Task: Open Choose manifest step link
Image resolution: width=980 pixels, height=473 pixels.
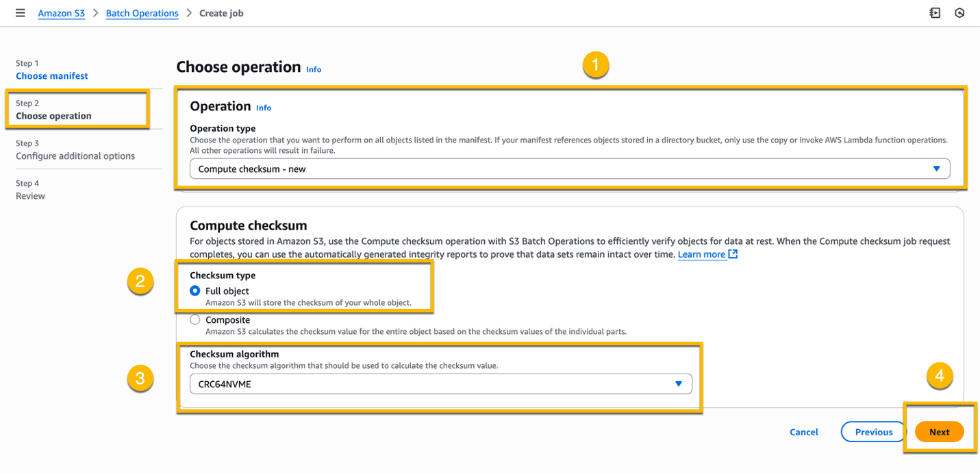Action: pyautogui.click(x=52, y=76)
